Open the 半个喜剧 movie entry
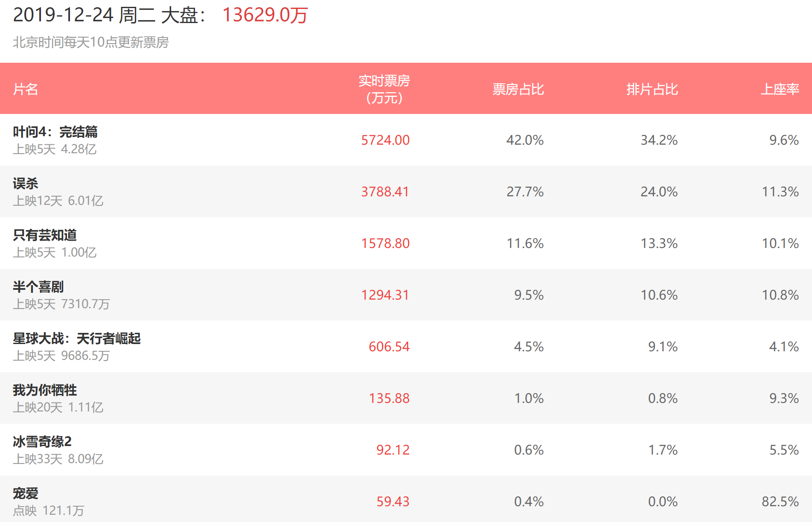The height and width of the screenshot is (522, 812). point(38,287)
